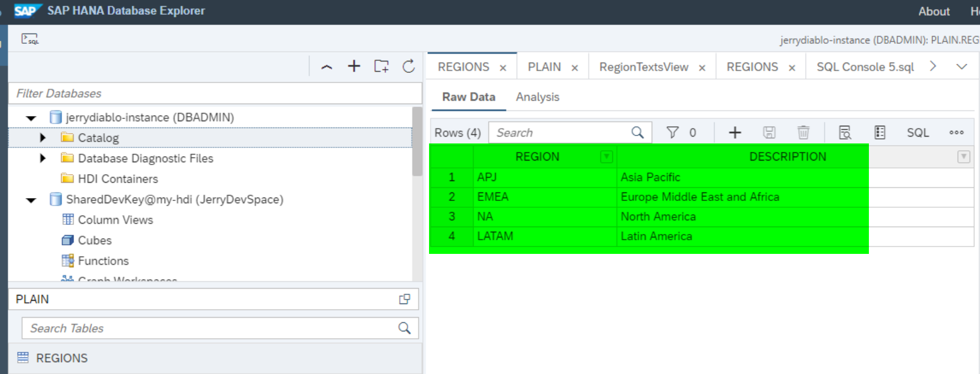The image size is (980, 374).
Task: Open the last column header dropdown
Action: click(x=963, y=157)
